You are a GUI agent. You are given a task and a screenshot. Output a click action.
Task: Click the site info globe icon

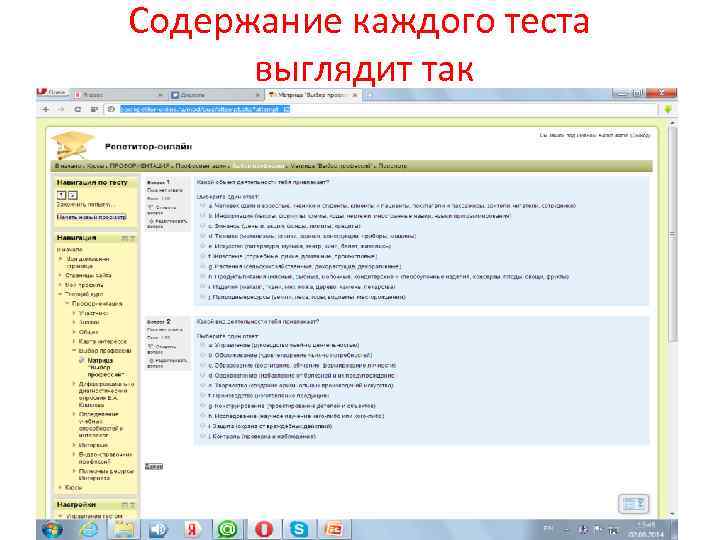click(111, 109)
